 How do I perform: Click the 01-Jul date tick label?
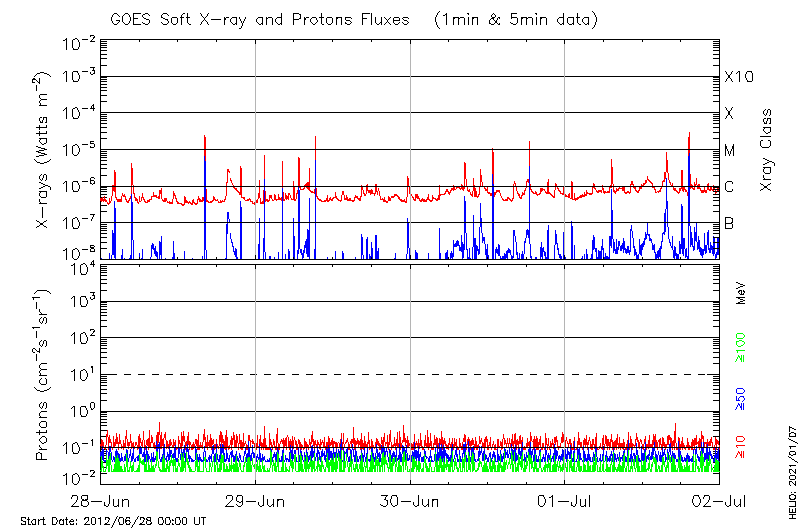point(565,497)
